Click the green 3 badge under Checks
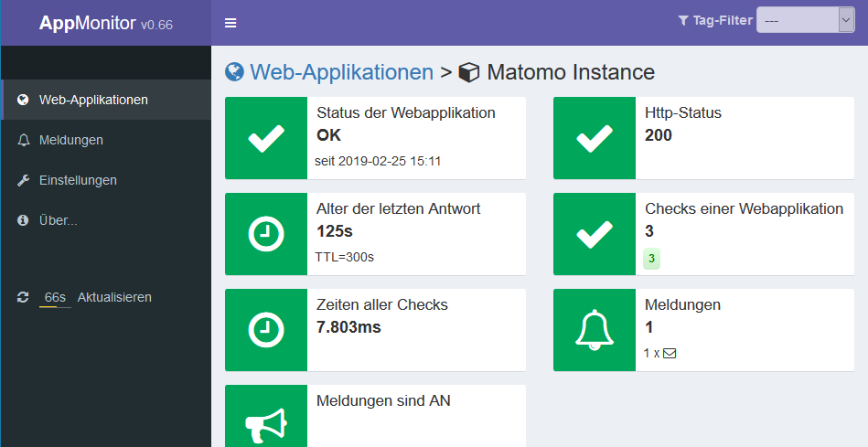The height and width of the screenshot is (447, 868). [x=651, y=259]
